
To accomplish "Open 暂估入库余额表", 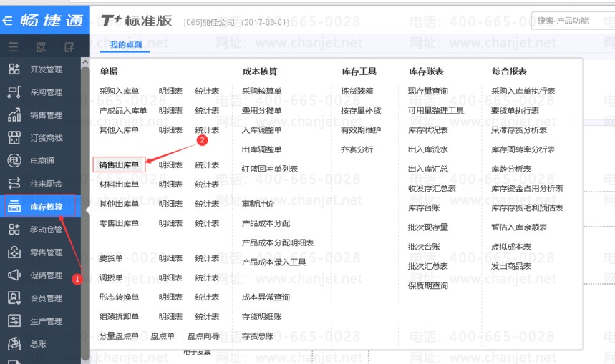I will point(519,227).
